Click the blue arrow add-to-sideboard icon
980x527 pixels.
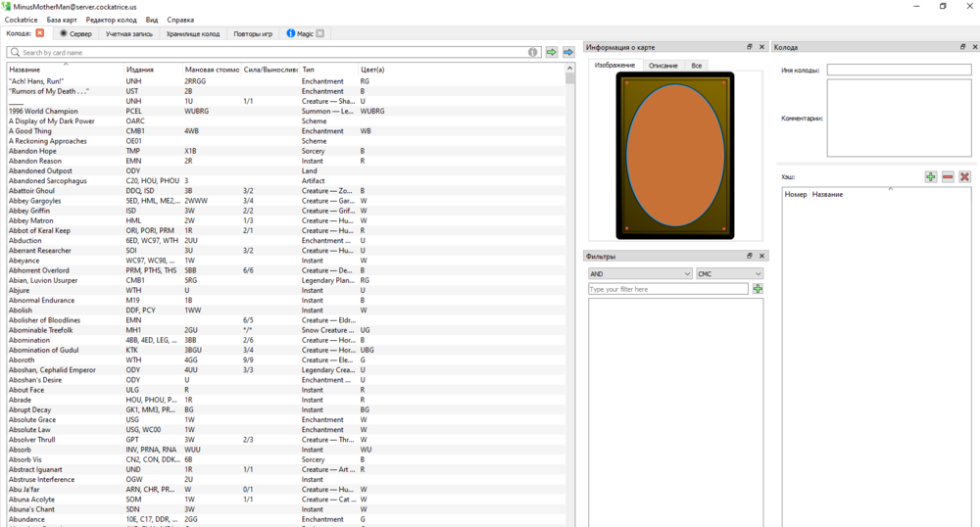coord(568,52)
